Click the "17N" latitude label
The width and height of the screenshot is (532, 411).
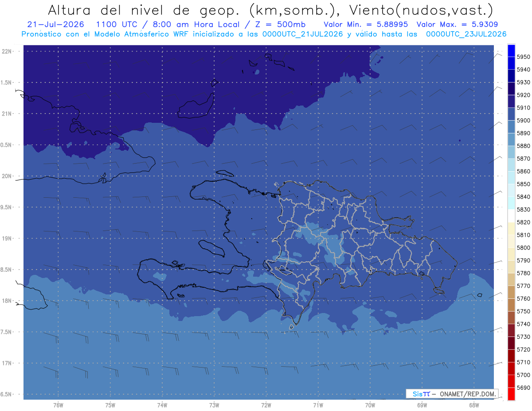pos(7,363)
